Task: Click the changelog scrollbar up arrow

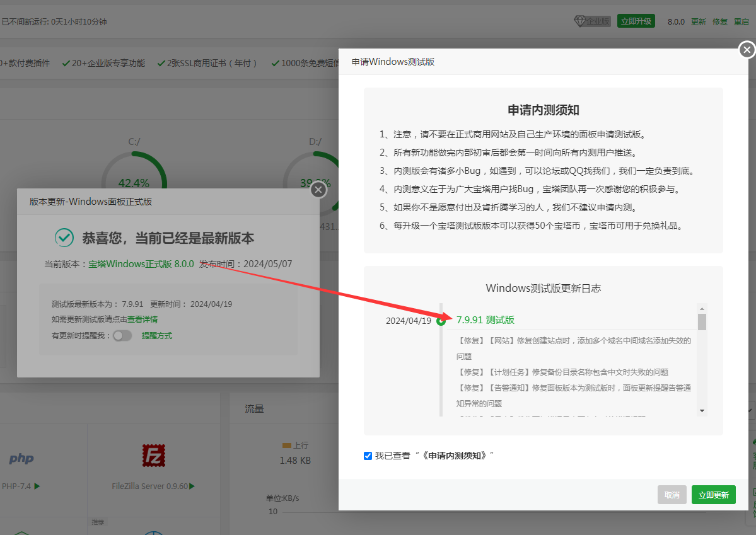Action: click(x=702, y=309)
